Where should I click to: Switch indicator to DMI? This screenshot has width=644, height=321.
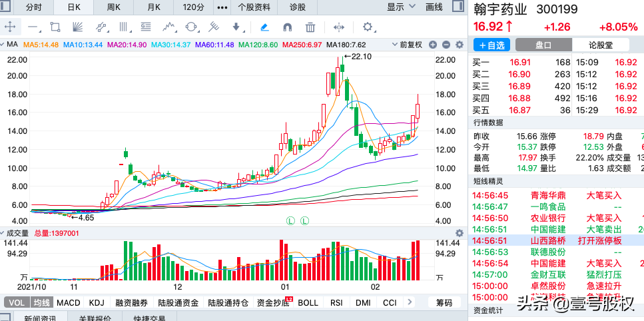[363, 303]
